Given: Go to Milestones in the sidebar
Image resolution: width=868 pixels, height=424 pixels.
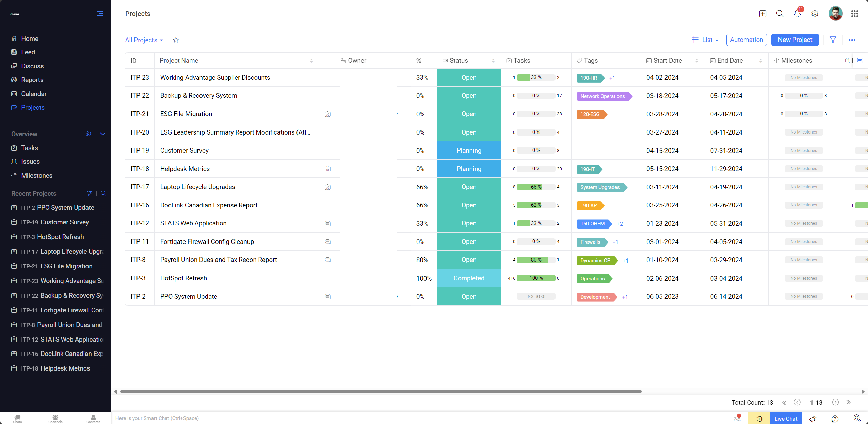Looking at the screenshot, I should [36, 175].
